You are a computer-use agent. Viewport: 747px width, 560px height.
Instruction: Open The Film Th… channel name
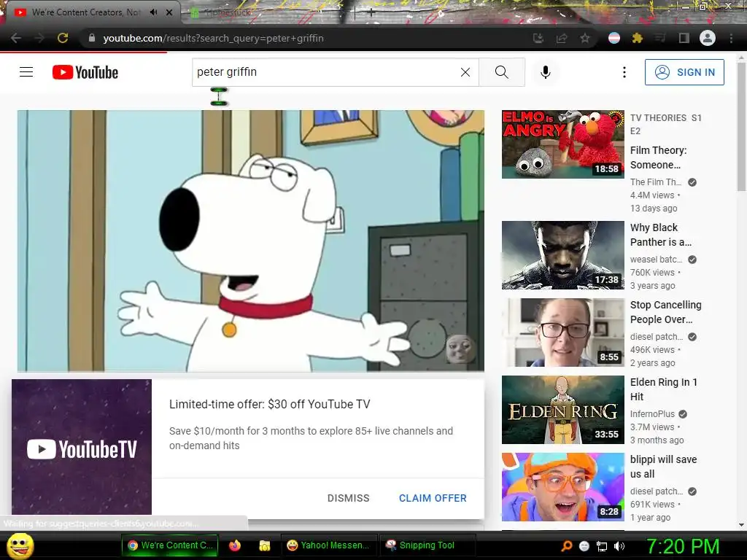click(656, 182)
